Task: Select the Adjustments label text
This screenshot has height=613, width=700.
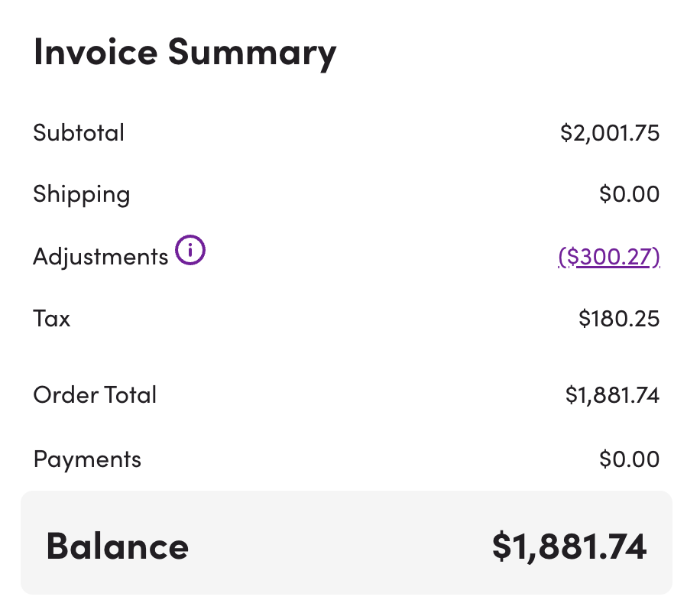Action: coord(100,257)
